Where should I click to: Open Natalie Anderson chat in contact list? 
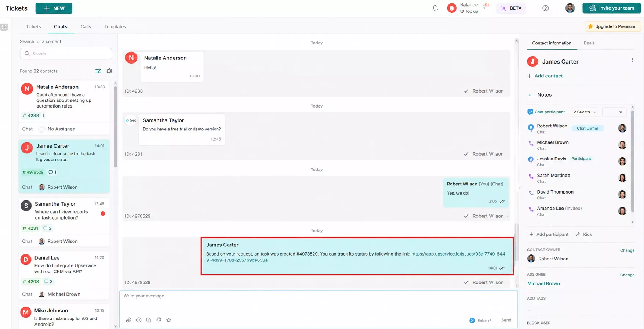pos(64,108)
